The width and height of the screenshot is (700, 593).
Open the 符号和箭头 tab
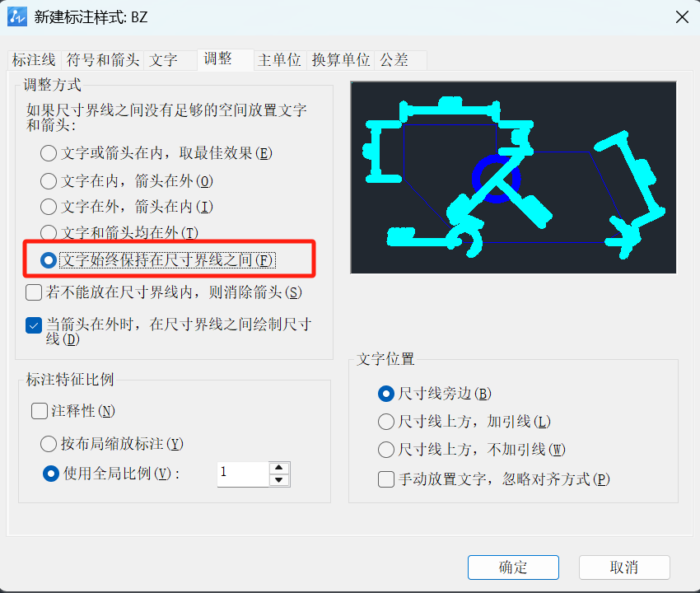pyautogui.click(x=103, y=60)
